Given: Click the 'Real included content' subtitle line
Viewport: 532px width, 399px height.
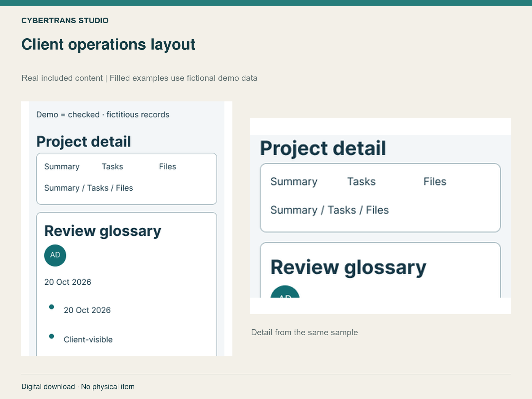Looking at the screenshot, I should point(140,78).
